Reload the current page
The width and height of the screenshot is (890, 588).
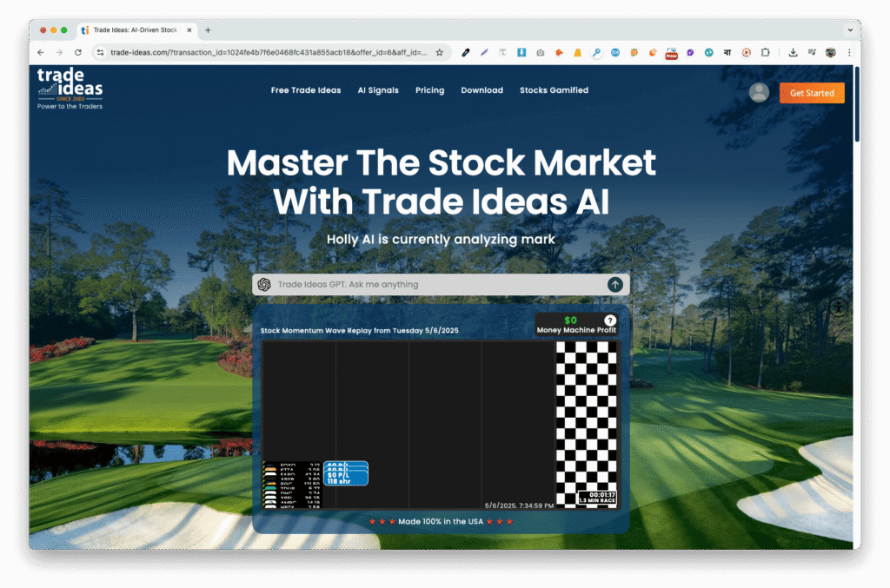click(x=77, y=53)
